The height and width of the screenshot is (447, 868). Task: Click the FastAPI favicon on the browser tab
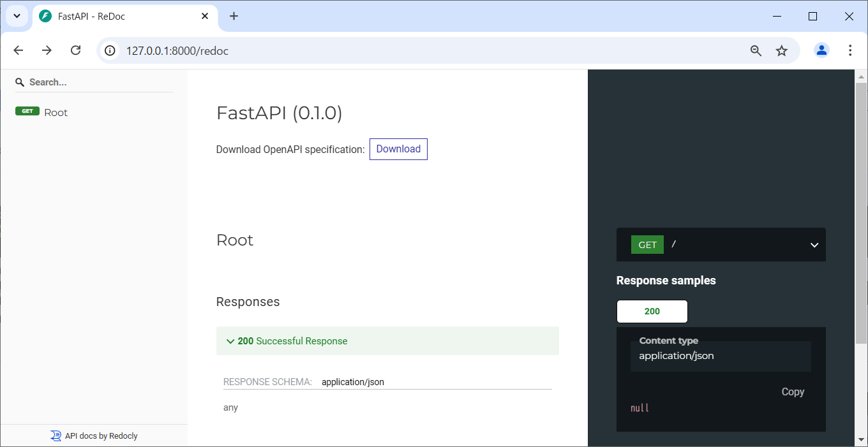(x=45, y=17)
